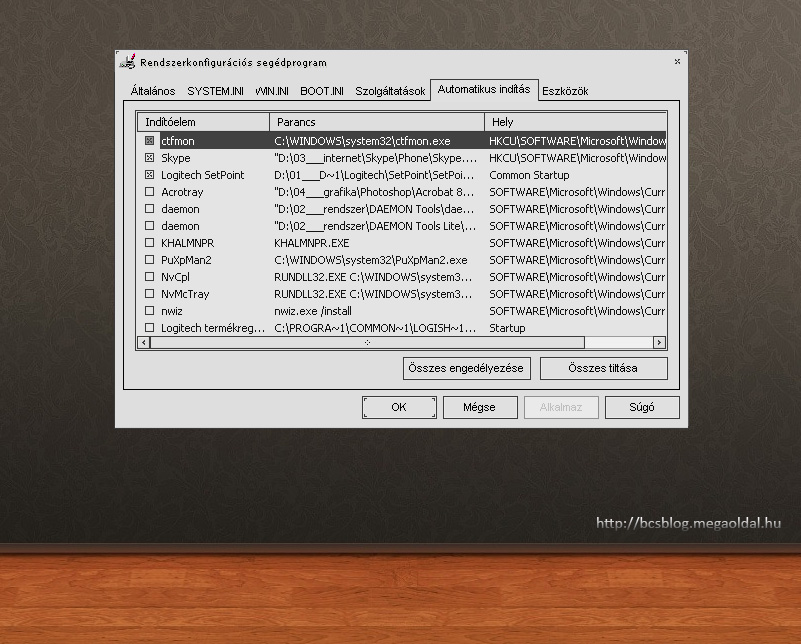Image resolution: width=801 pixels, height=644 pixels.
Task: Enable the Acrotray startup checkbox
Action: (150, 192)
